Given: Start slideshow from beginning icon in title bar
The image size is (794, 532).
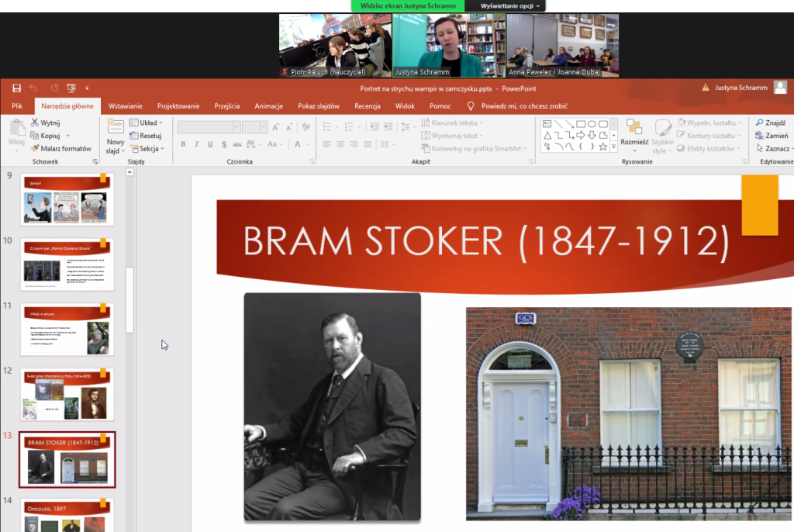Looking at the screenshot, I should (x=71, y=88).
